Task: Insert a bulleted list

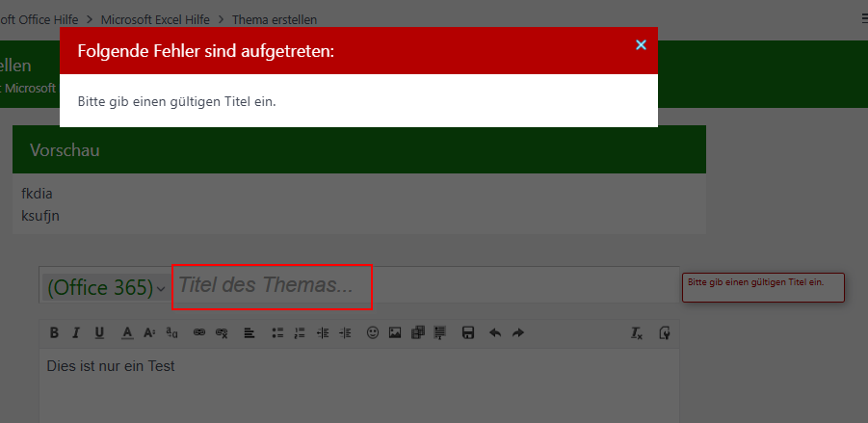Action: 277,332
